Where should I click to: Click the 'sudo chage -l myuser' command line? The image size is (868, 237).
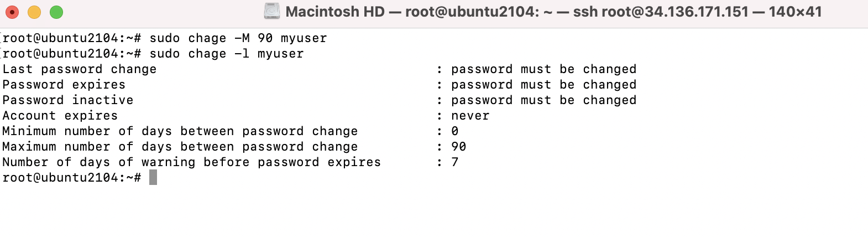click(x=227, y=54)
